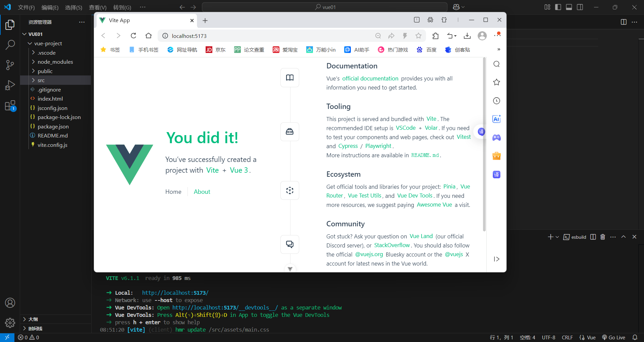Open the Pinia link
The height and width of the screenshot is (342, 644).
449,186
